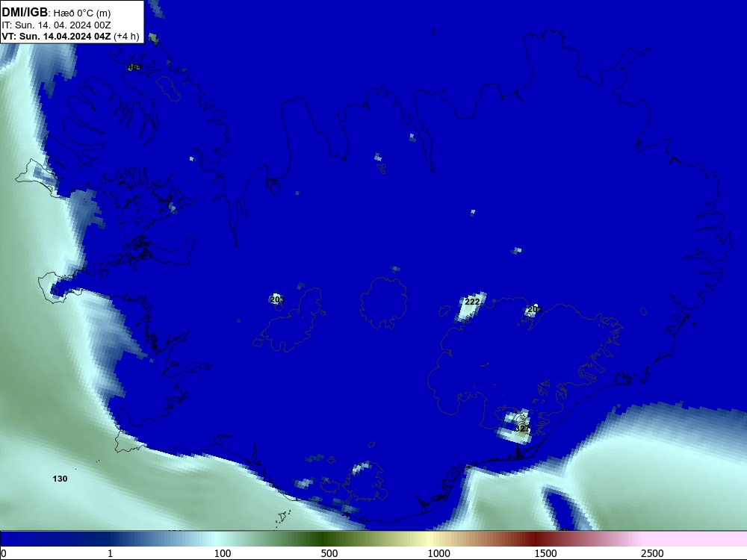Viewport: 747px width, 560px height.
Task: Click the map value label 222
Action: [x=472, y=302]
